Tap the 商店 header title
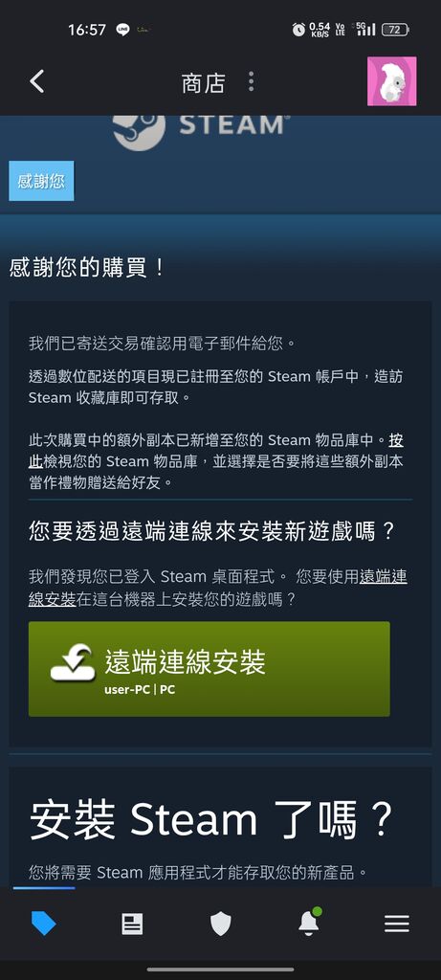441x980 pixels. coord(203,82)
